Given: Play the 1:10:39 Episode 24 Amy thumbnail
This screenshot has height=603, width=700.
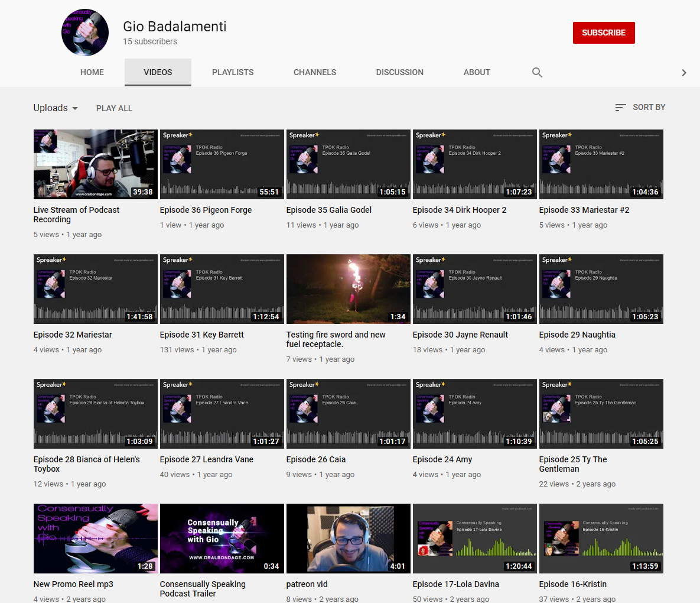Looking at the screenshot, I should tap(474, 414).
